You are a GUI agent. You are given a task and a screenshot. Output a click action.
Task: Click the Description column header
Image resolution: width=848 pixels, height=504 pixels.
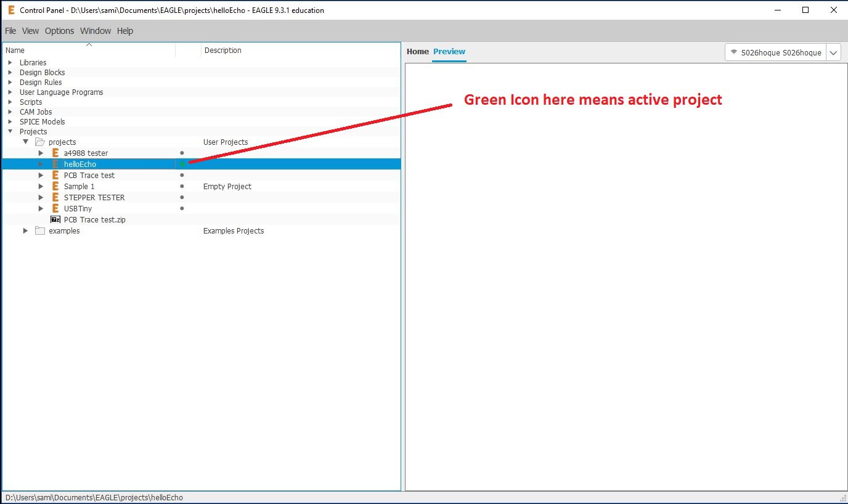click(x=301, y=51)
